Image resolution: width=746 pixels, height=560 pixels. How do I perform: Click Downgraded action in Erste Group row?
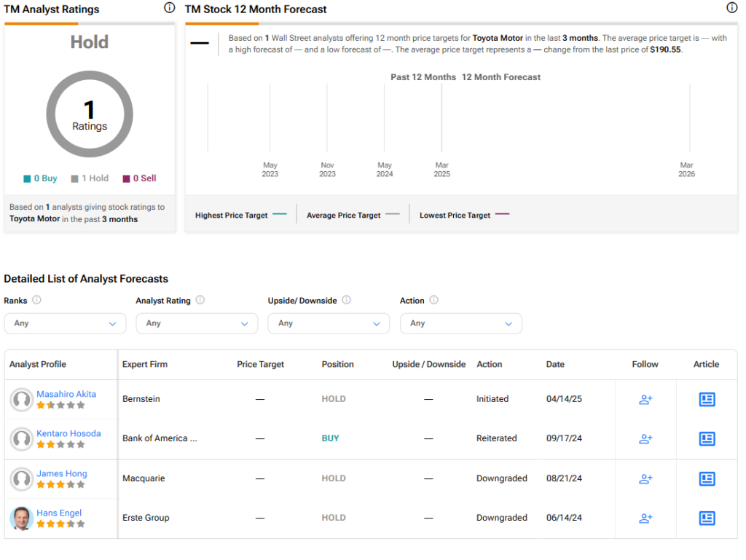coord(502,518)
